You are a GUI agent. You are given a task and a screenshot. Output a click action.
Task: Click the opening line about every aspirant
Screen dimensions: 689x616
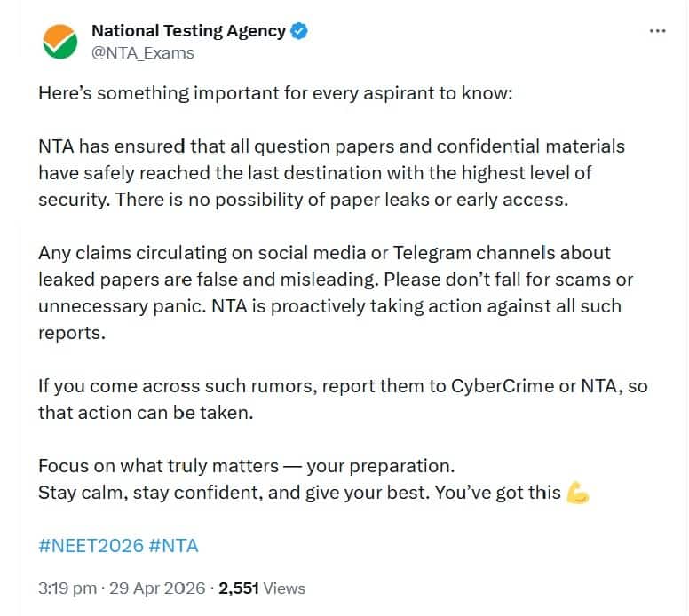(x=275, y=93)
